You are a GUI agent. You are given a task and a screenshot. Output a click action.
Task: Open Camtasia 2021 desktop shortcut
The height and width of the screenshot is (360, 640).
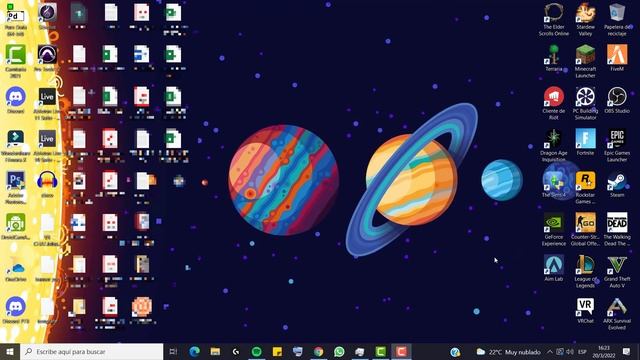pyautogui.click(x=16, y=61)
